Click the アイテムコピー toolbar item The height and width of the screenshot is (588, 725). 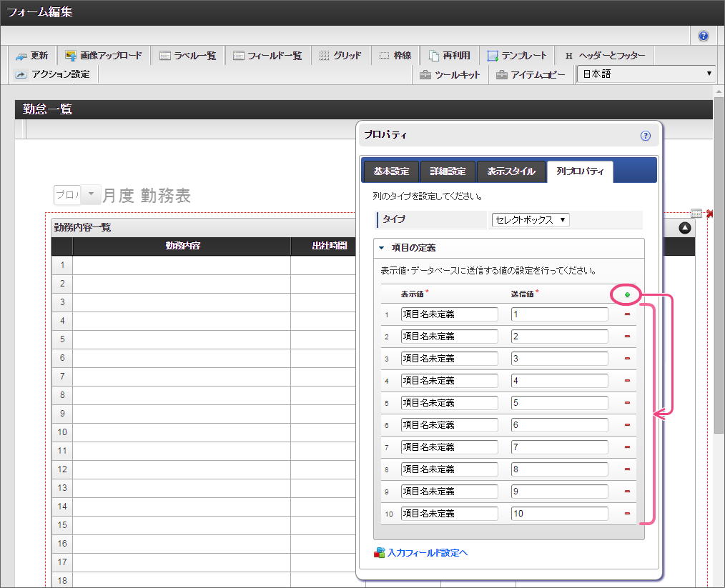tap(531, 74)
